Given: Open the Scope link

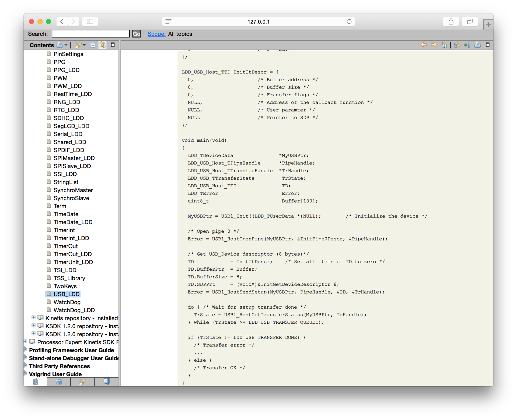Looking at the screenshot, I should pos(156,34).
